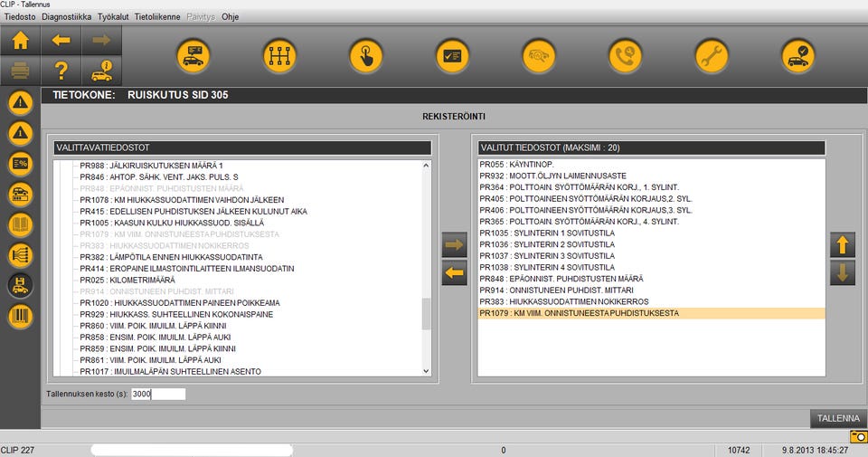This screenshot has width=868, height=457.
Task: Open the wrench repair tools icon
Action: click(712, 56)
